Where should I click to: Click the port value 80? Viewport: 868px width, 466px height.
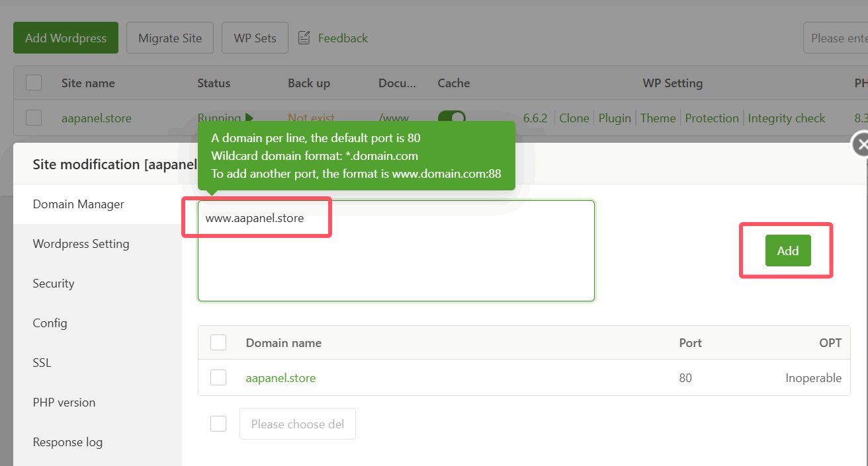coord(685,378)
